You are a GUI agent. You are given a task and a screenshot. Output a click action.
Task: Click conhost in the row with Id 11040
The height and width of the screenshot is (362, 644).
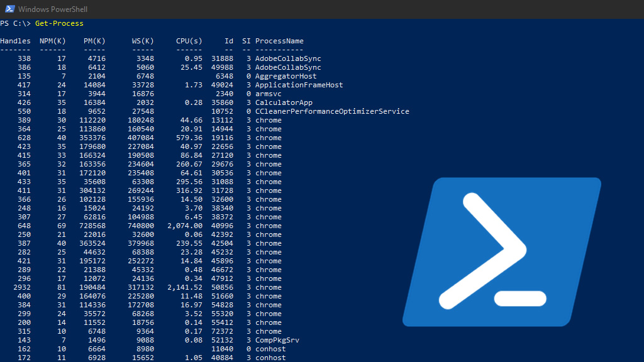(270, 349)
